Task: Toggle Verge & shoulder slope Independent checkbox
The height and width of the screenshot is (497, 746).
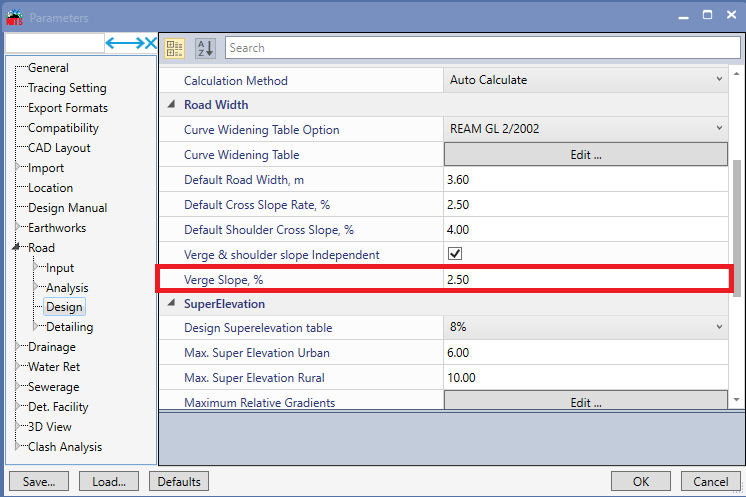Action: 455,253
